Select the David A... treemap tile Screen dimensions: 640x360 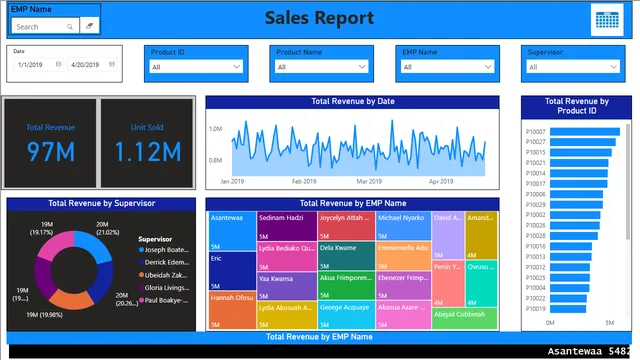[x=448, y=236]
